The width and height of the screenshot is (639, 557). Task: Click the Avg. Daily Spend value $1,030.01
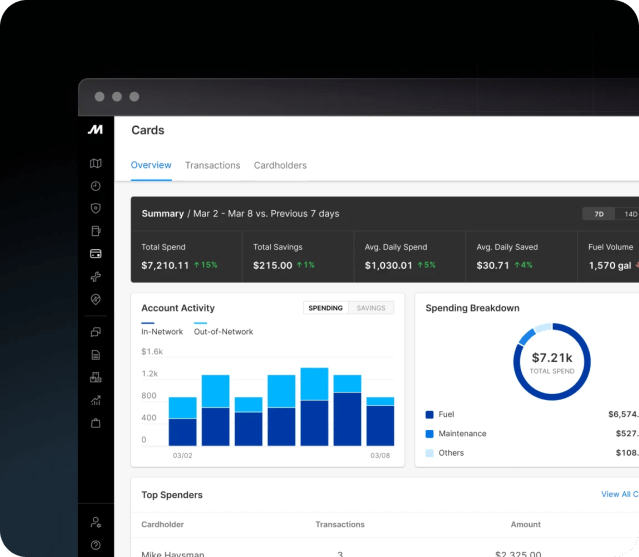(388, 265)
